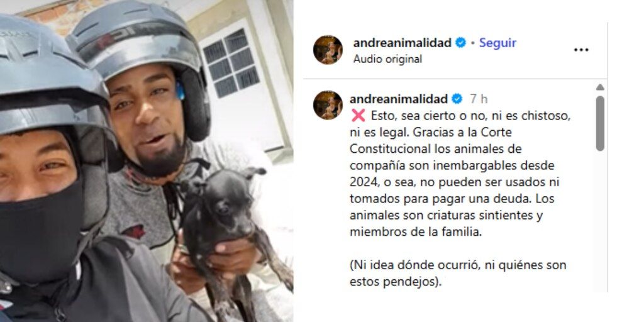Click the reel video of the motorcyclists

pos(147,161)
